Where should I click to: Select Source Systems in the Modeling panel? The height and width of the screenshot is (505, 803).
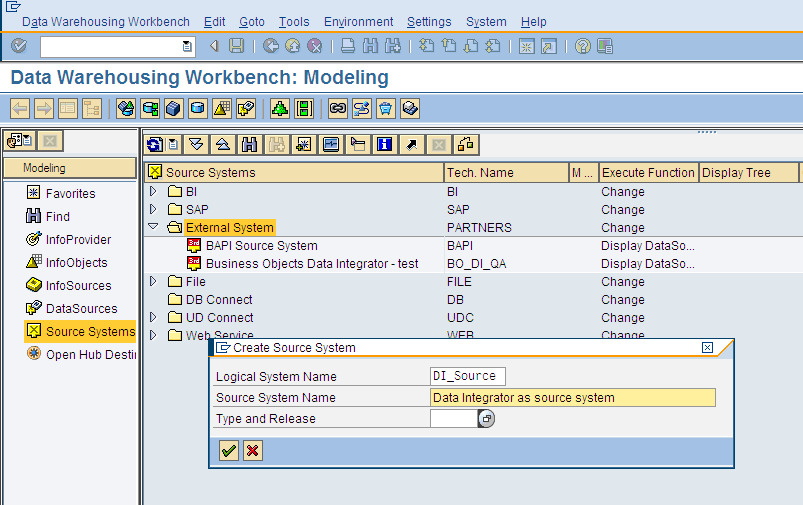(80, 331)
